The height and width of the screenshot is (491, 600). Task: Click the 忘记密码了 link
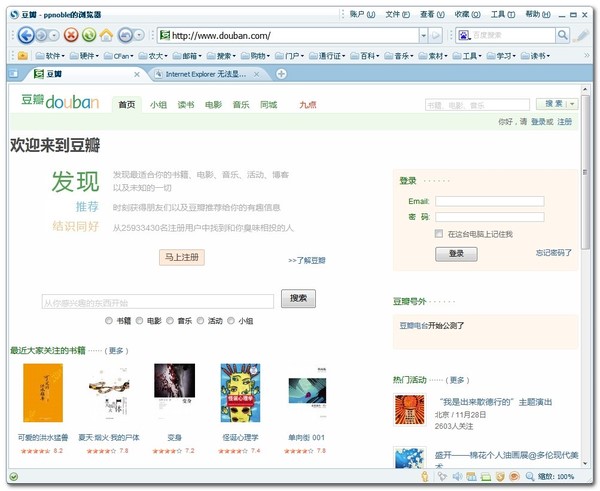(553, 253)
